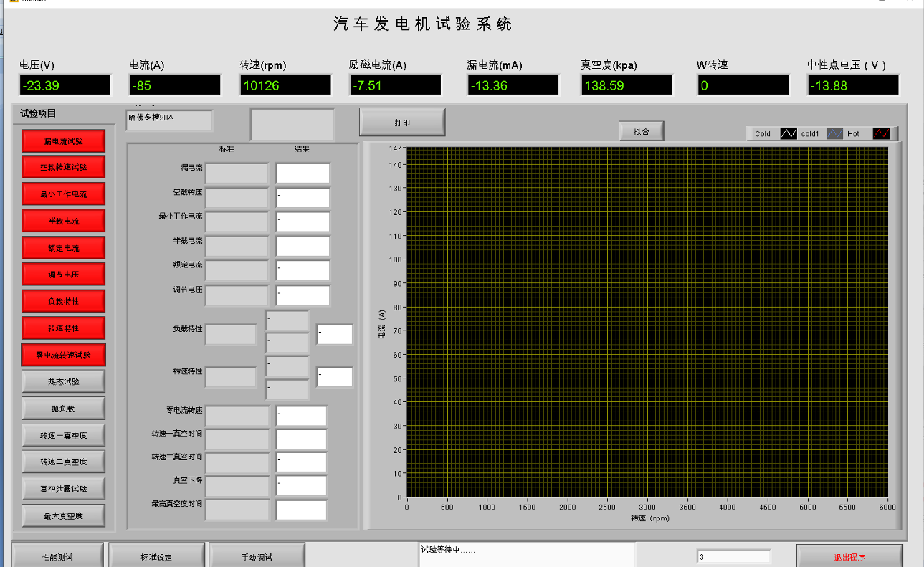
Task: Click the 真空下降 result field
Action: (x=301, y=485)
